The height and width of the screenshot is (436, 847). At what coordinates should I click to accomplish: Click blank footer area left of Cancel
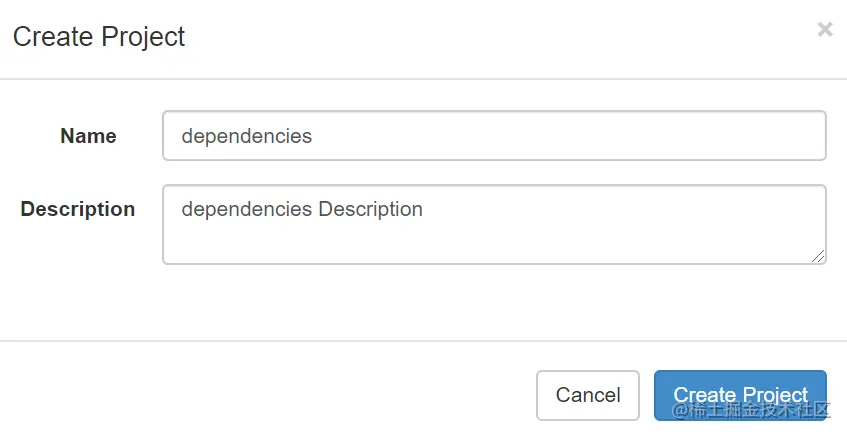(x=270, y=394)
